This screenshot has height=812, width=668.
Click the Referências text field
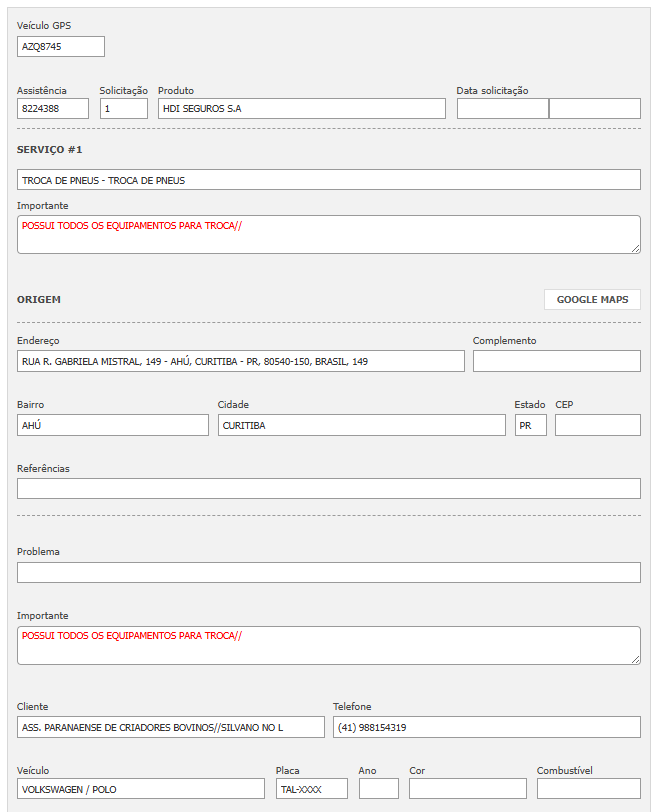click(328, 488)
